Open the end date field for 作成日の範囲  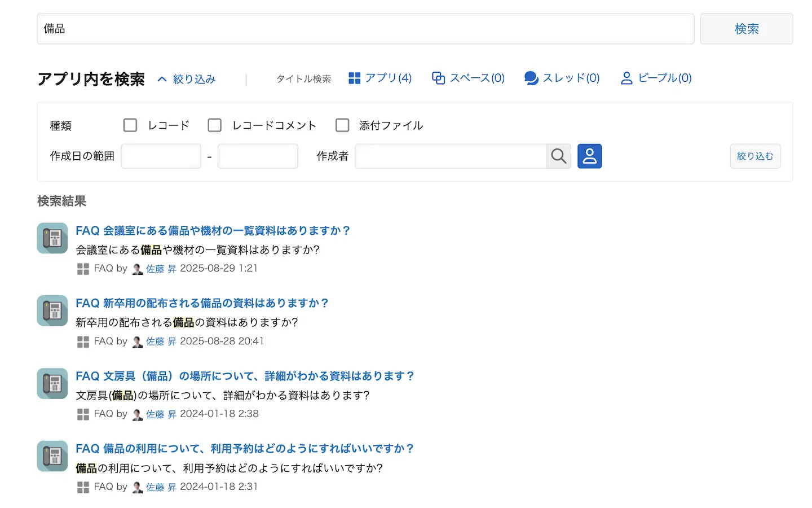tap(258, 156)
